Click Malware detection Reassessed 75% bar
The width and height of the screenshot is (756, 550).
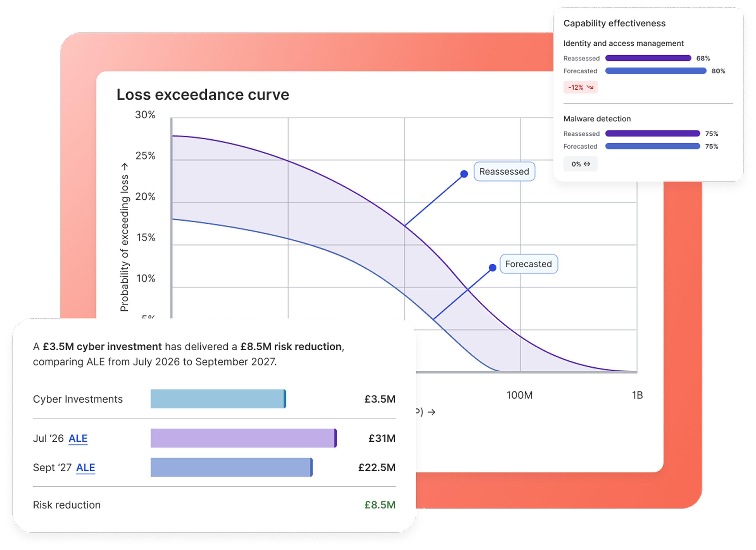[653, 133]
